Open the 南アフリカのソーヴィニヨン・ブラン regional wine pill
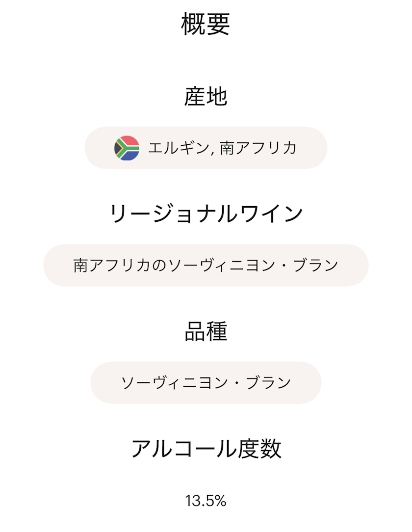The height and width of the screenshot is (532, 412). pyautogui.click(x=206, y=265)
